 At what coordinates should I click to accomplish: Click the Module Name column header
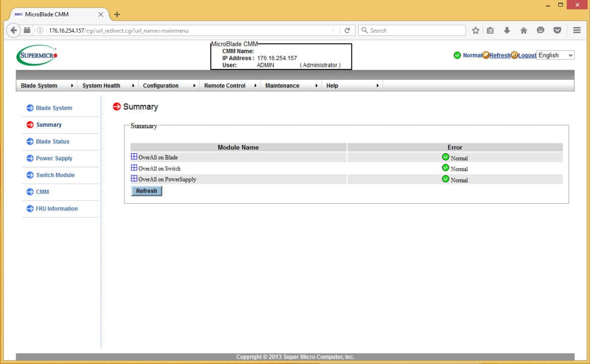point(238,147)
